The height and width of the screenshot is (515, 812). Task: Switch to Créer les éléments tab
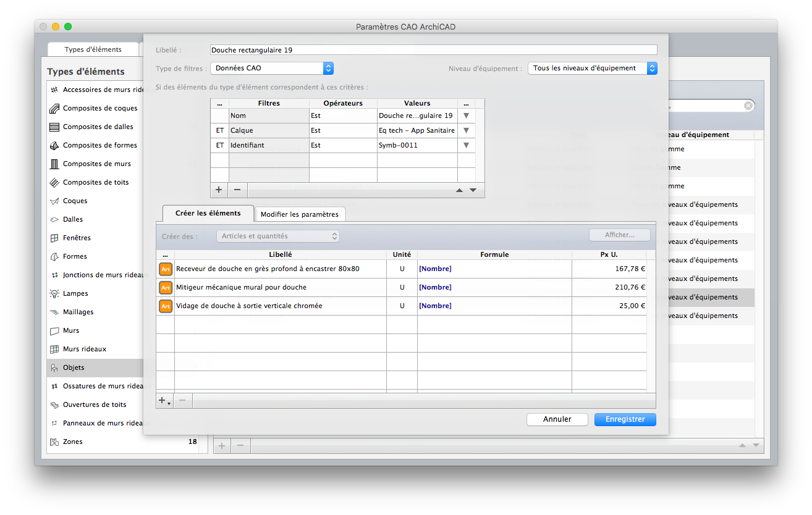pos(208,214)
